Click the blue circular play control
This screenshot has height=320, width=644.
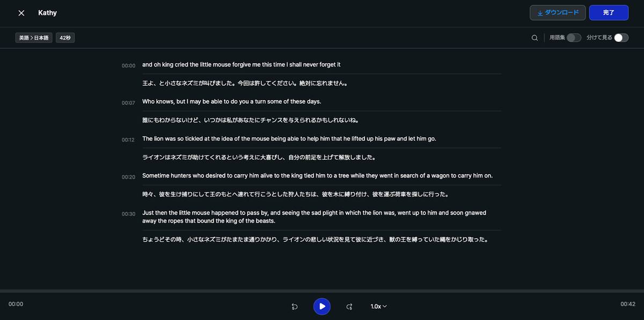pos(322,306)
